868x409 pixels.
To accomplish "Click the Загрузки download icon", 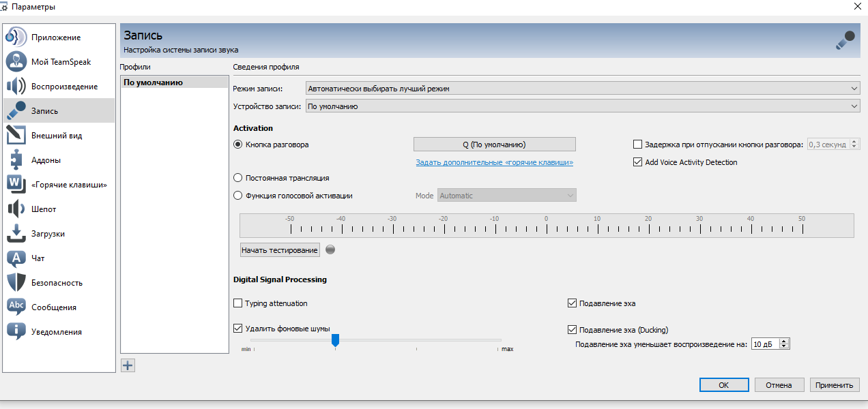I will click(x=16, y=234).
